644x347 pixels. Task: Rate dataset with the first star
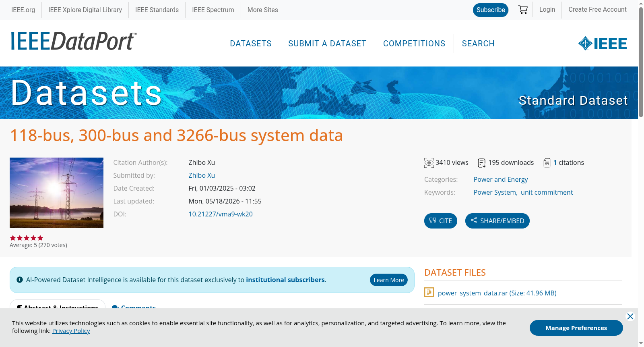pyautogui.click(x=13, y=238)
